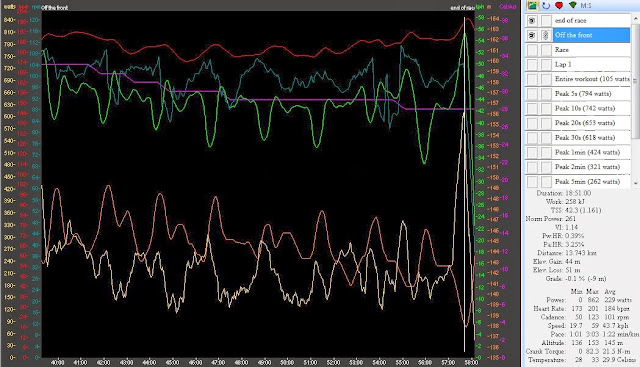Viewport: 640px width, 367px height.
Task: Click the green diamond icon in toolbar
Action: [x=572, y=5]
